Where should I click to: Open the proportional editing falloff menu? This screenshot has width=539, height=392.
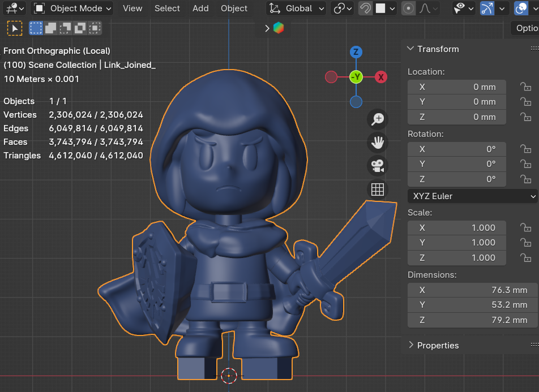click(x=428, y=8)
